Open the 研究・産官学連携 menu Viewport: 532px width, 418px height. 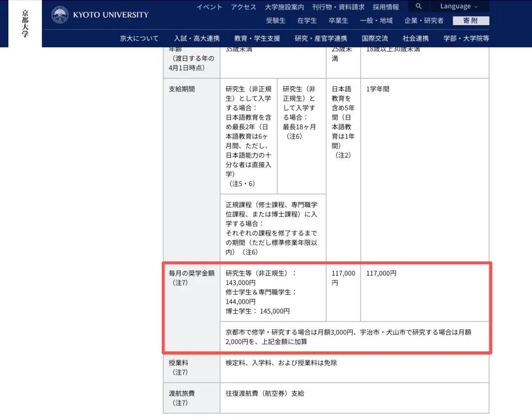(x=321, y=38)
